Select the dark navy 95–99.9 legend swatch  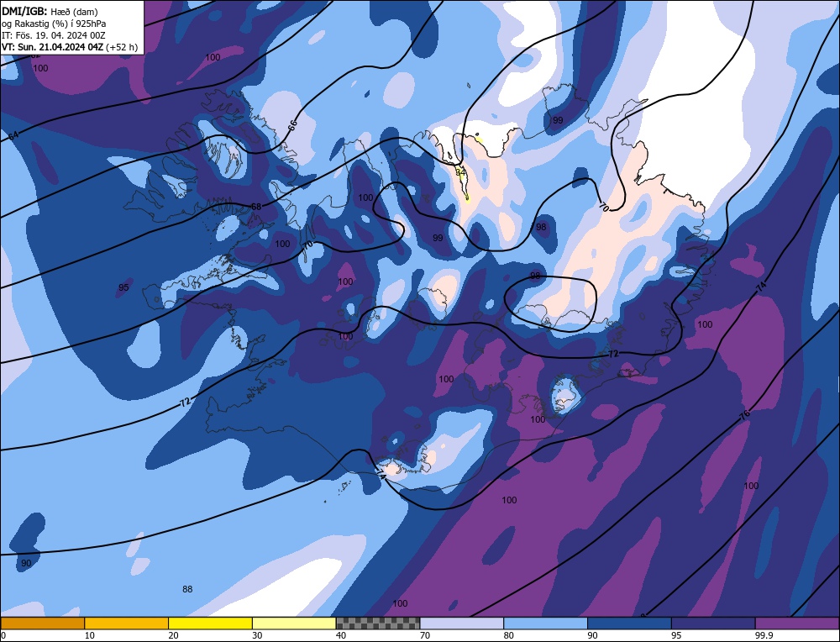(x=713, y=624)
